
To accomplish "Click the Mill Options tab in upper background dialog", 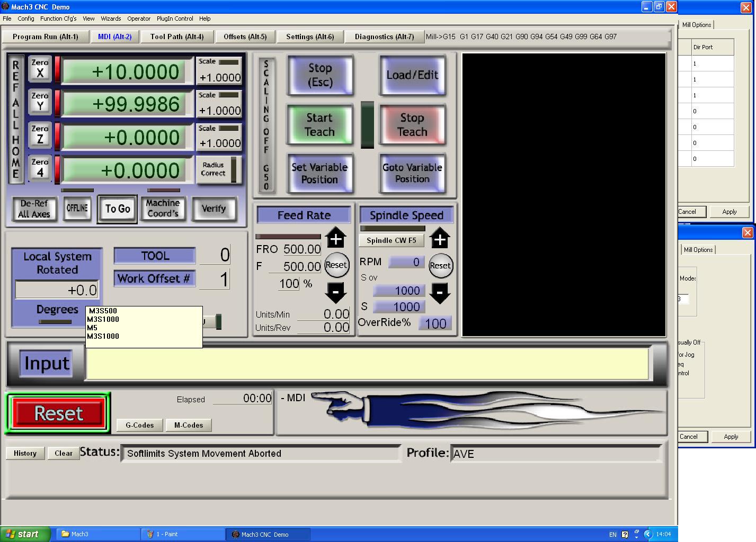I will 697,25.
